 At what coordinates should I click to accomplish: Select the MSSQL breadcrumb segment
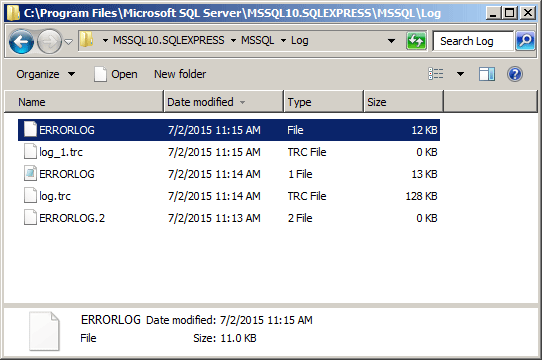258,40
